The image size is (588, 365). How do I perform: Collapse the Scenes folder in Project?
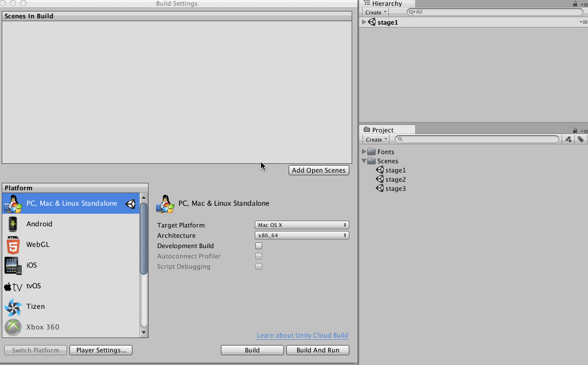point(364,160)
